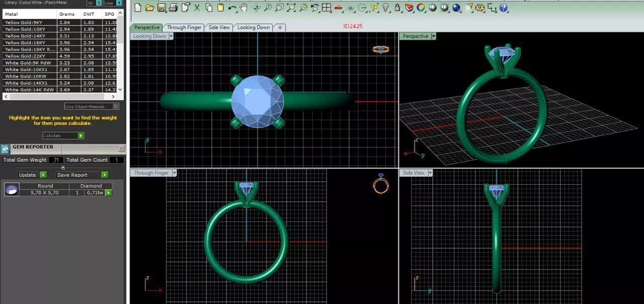Open the Side View viewport dropdown menu

point(429,173)
